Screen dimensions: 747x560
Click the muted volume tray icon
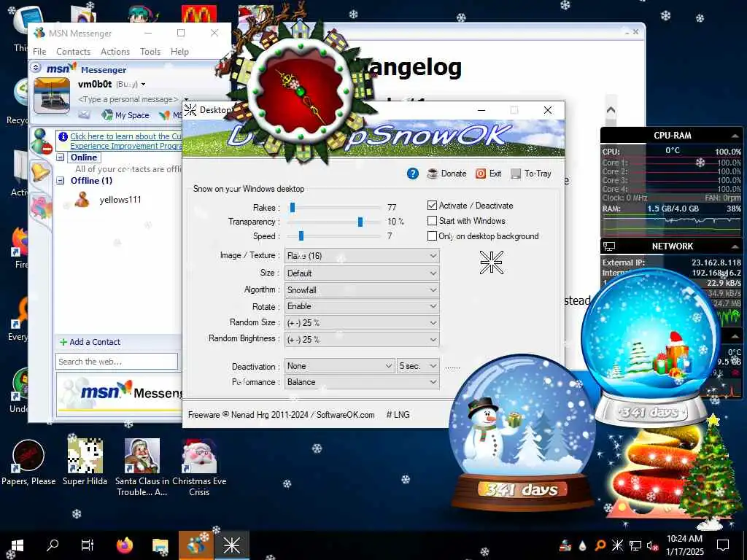[x=652, y=545]
